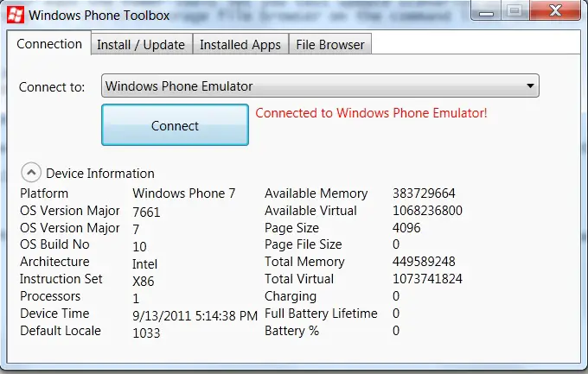Click Total Virtual value 1073741824
588x374 pixels.
[427, 279]
